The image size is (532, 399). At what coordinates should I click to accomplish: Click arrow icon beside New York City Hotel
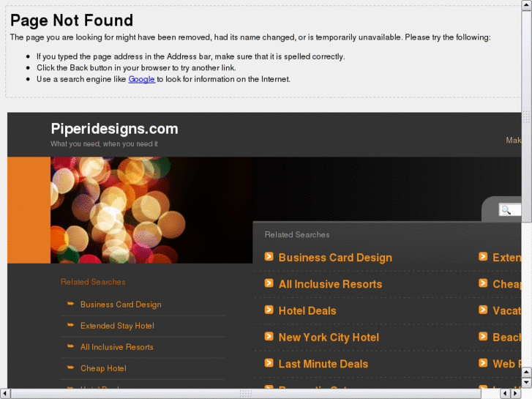point(269,336)
